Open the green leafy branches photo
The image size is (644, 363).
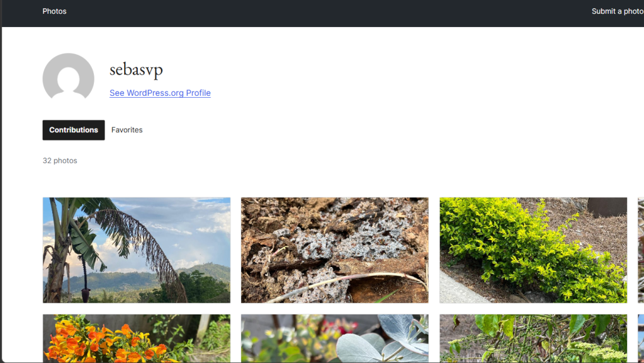pos(533,338)
